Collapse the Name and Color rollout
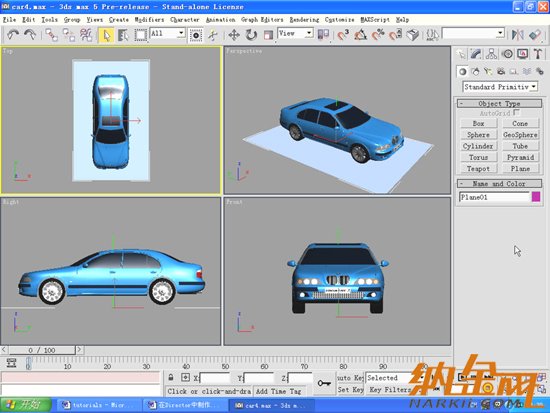550x413 pixels. (499, 184)
